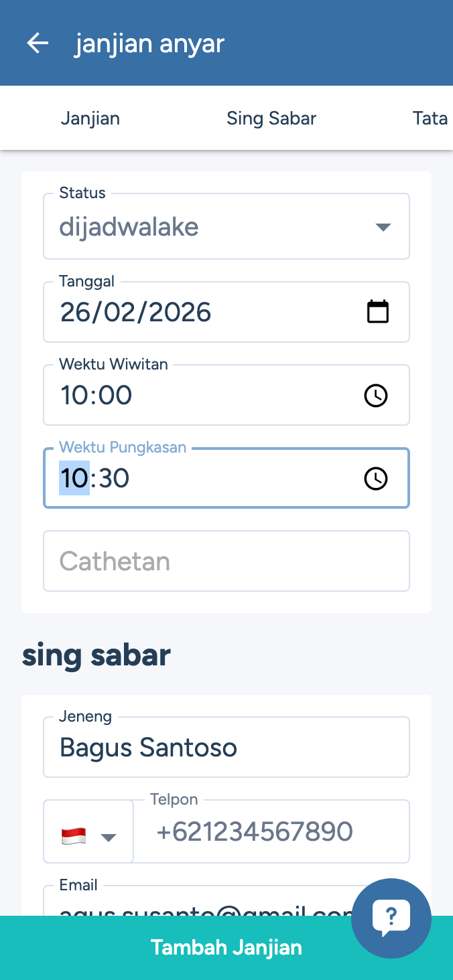The height and width of the screenshot is (980, 453).
Task: Open clock picker for Wektu Pungkasan
Action: (376, 479)
